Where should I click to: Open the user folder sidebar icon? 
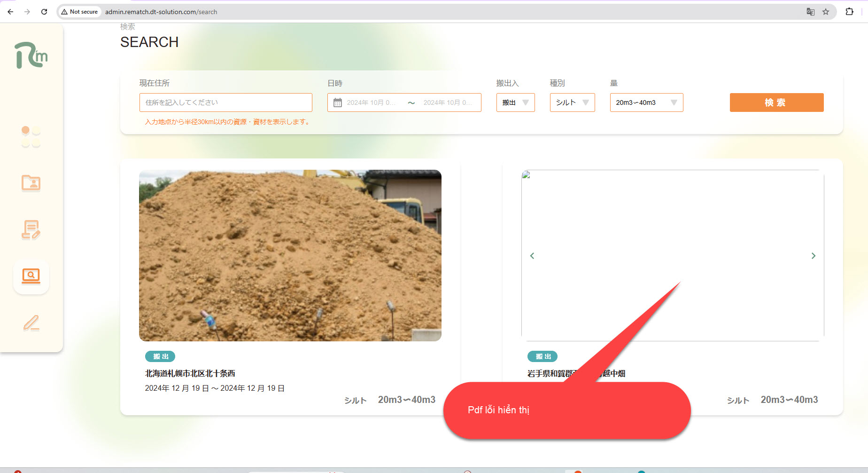click(31, 183)
